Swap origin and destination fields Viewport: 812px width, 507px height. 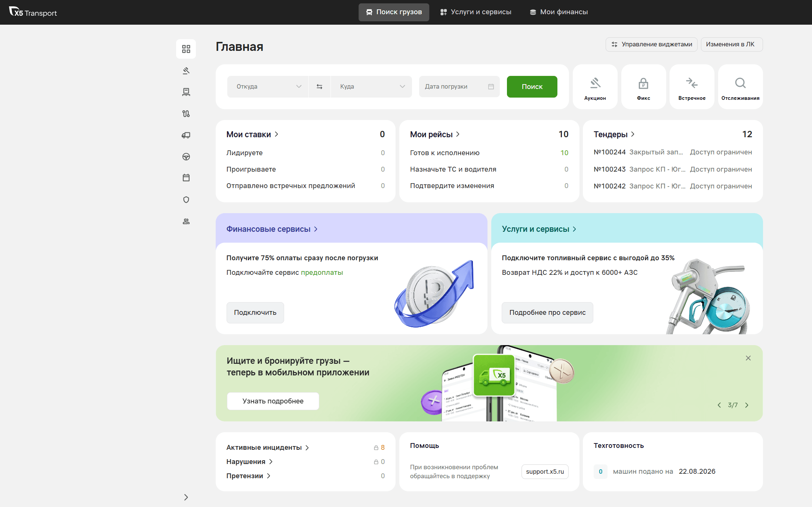pos(319,86)
